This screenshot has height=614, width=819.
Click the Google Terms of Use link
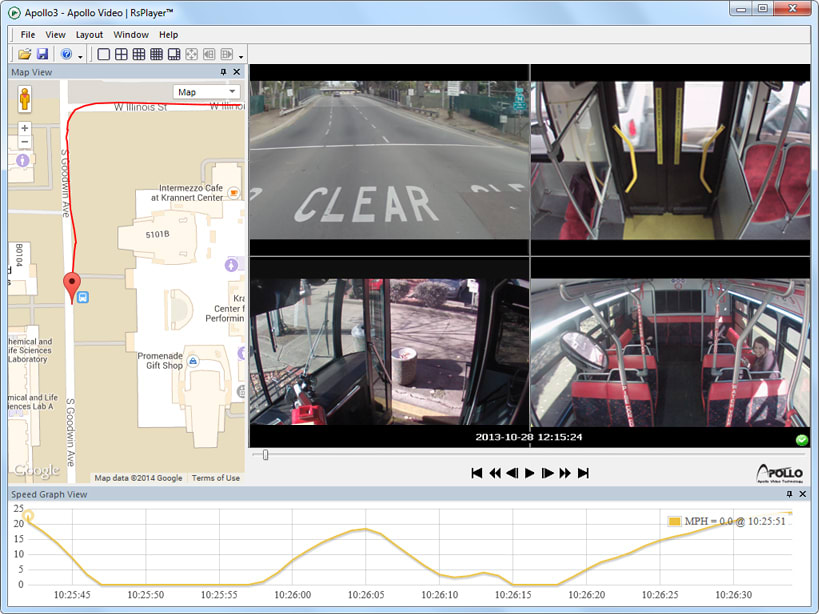pyautogui.click(x=216, y=478)
